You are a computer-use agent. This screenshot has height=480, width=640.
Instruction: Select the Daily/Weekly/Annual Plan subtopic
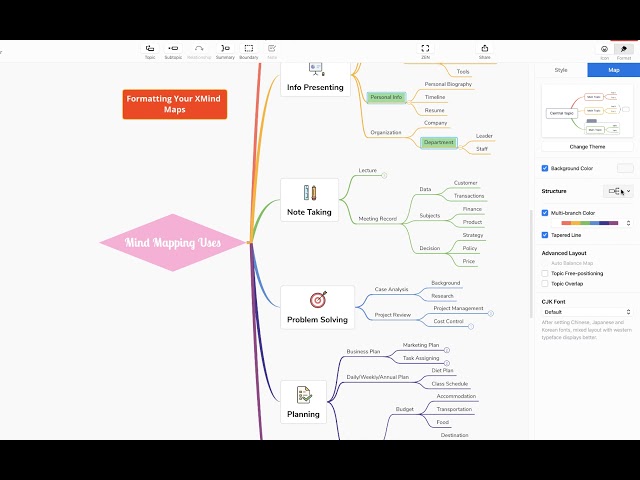378,377
